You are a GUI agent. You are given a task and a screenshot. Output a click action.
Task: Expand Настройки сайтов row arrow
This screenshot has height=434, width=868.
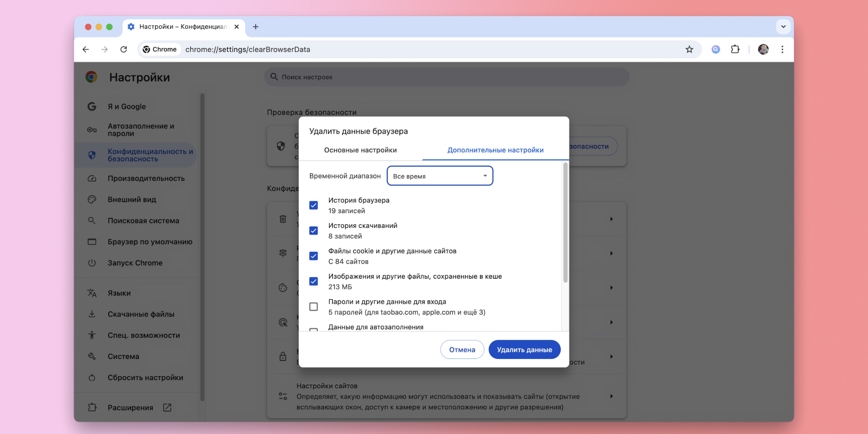tap(611, 396)
